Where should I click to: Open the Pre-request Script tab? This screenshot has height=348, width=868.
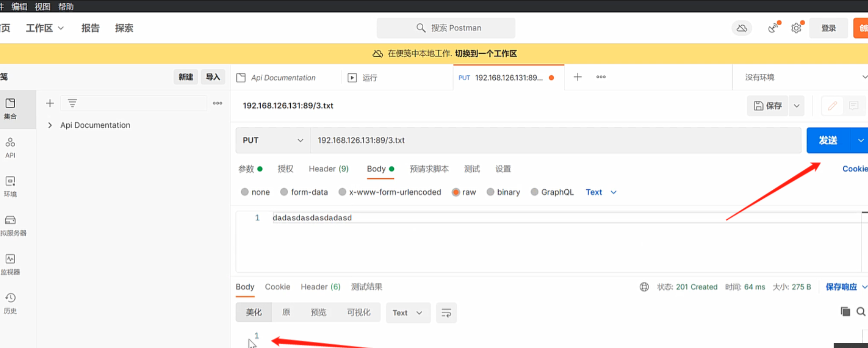429,169
